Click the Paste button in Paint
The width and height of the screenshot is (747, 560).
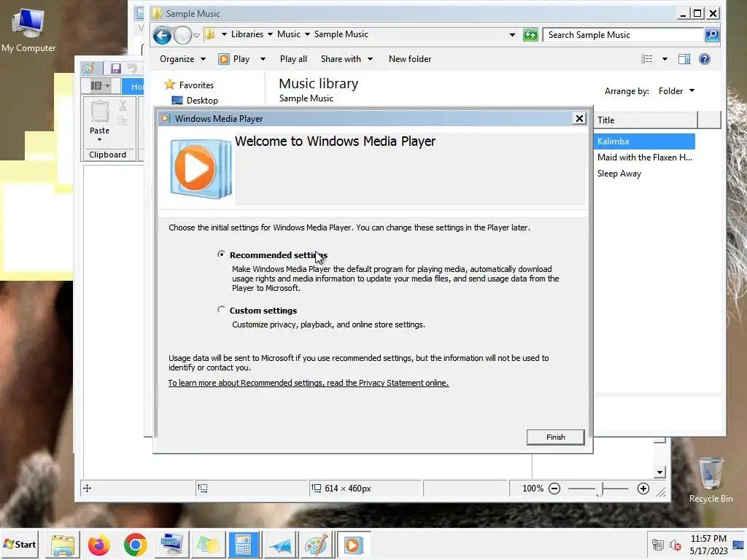click(99, 116)
